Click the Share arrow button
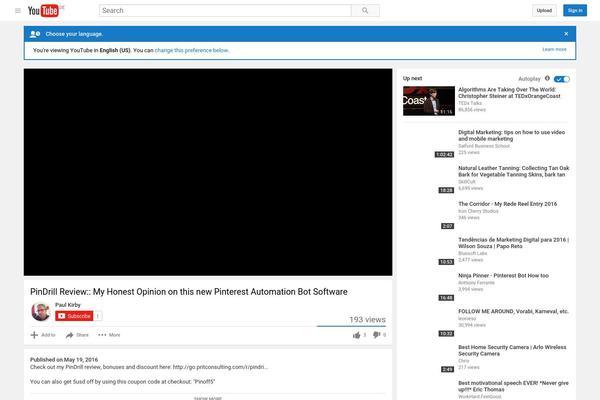 tap(77, 335)
